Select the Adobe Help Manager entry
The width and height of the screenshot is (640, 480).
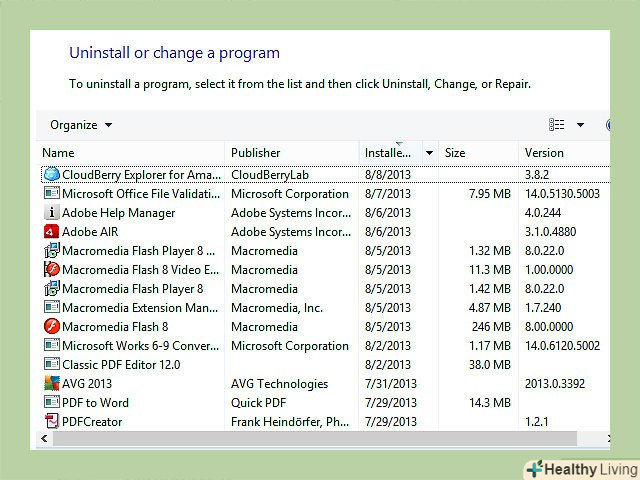118,213
